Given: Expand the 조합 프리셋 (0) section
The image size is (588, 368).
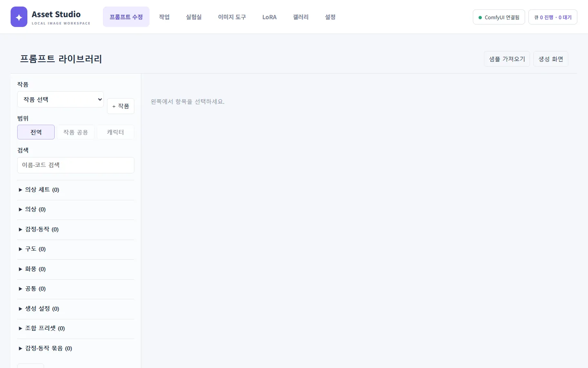Looking at the screenshot, I should coord(76,328).
